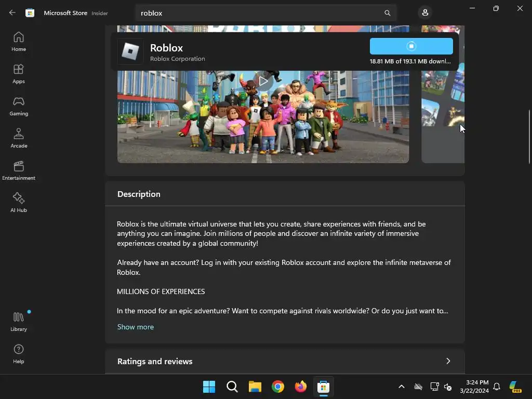Go back with the arrow icon
This screenshot has height=399, width=532.
coord(12,13)
